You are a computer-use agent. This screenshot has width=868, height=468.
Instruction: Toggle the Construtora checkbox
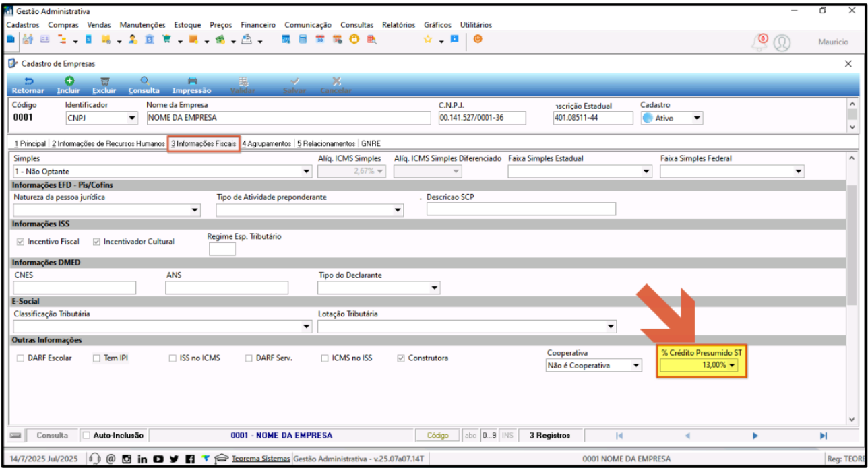(401, 358)
